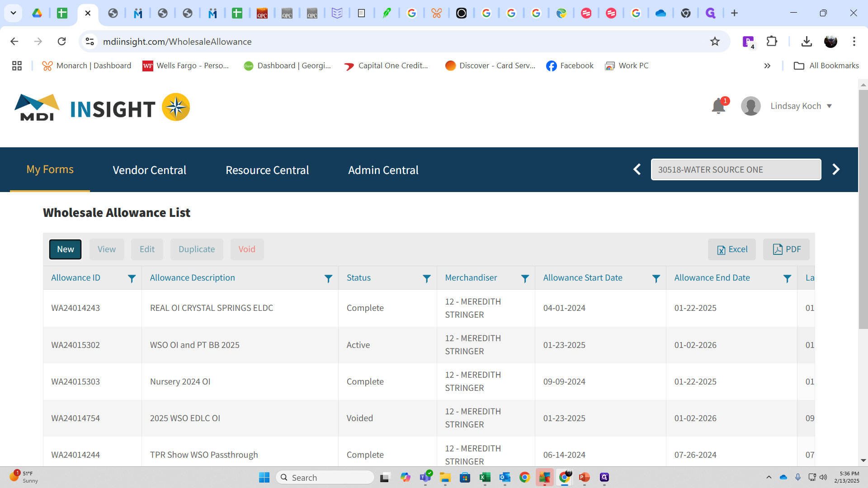Sort by the Allowance ID header
Viewport: 868px width, 488px height.
(x=75, y=278)
